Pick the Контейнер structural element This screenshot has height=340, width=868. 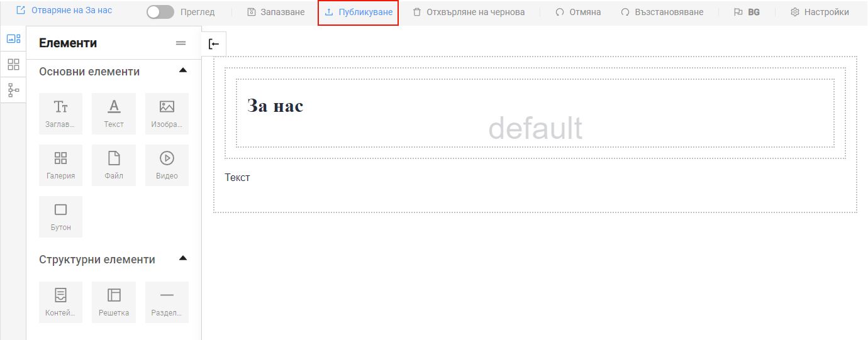click(x=60, y=302)
